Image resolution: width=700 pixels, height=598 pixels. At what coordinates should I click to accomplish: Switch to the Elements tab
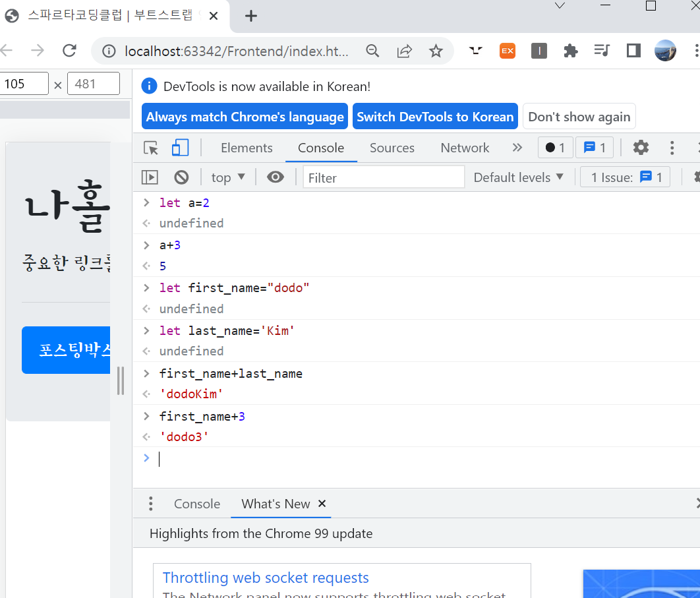point(247,148)
